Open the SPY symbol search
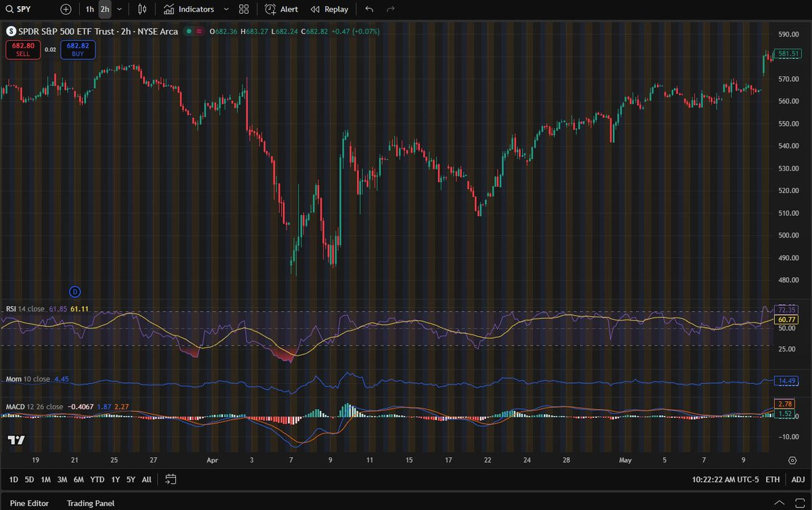This screenshot has height=510, width=812. [19, 9]
